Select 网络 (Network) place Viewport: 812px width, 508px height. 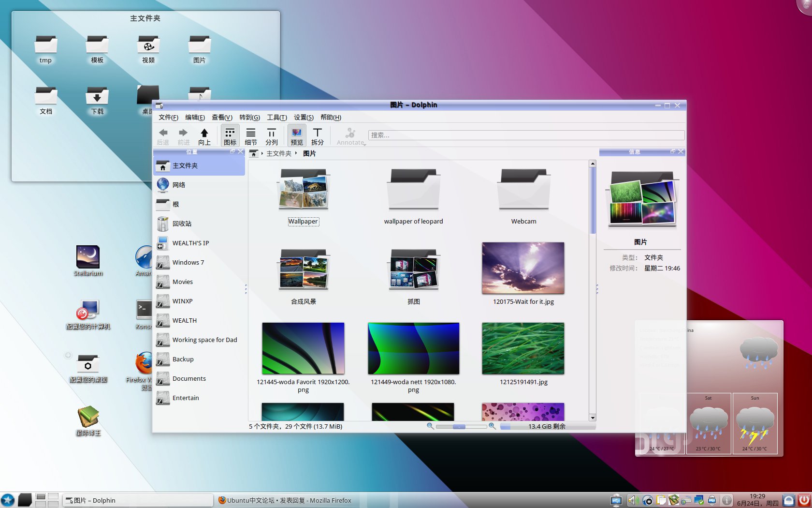(x=199, y=185)
